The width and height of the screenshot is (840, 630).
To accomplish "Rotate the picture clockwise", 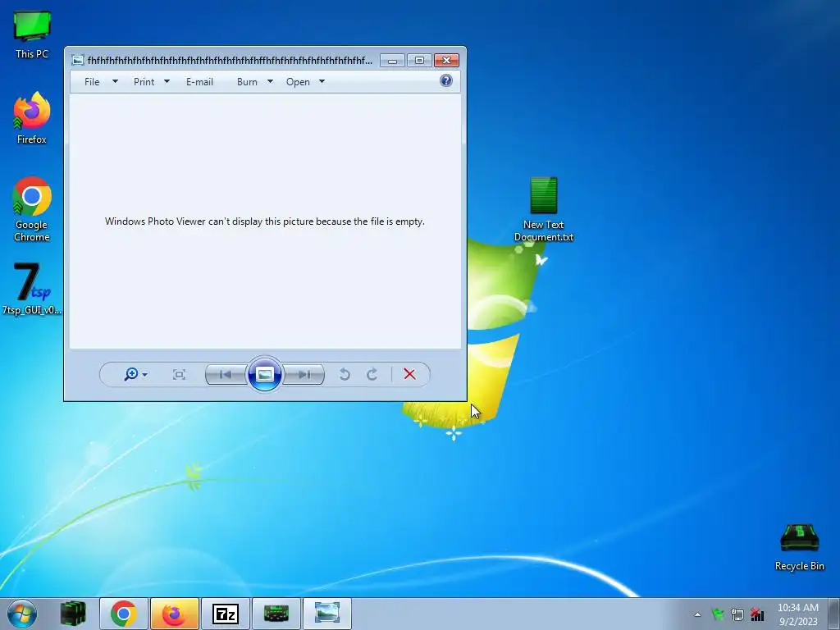I will [x=372, y=374].
